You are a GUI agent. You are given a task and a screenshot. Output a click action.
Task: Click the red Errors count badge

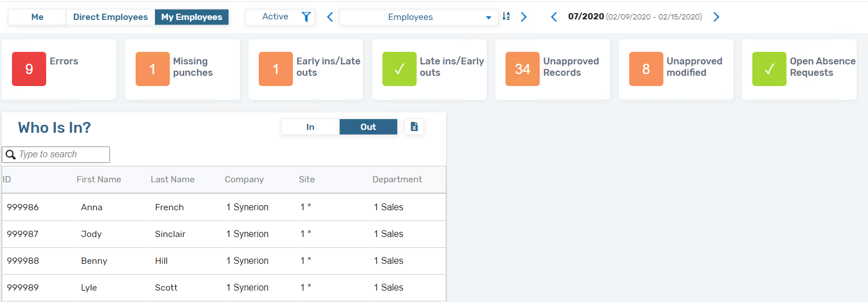(x=29, y=69)
